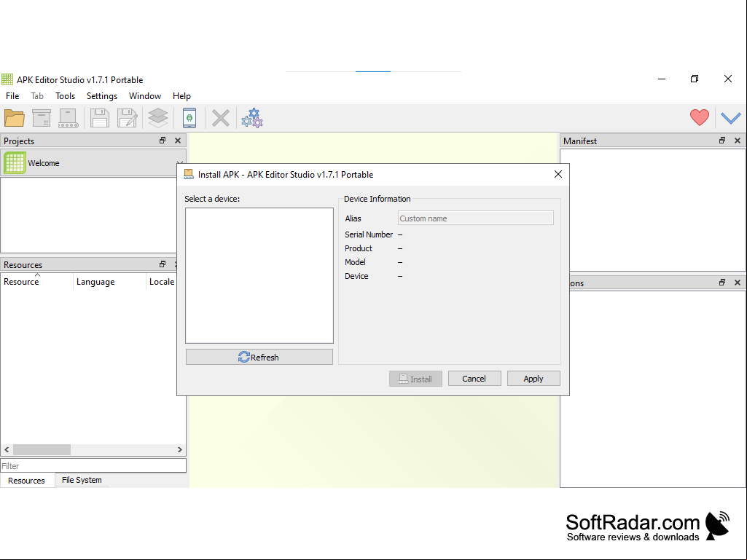The height and width of the screenshot is (560, 747).
Task: Click the red heart donate icon
Action: (x=700, y=118)
